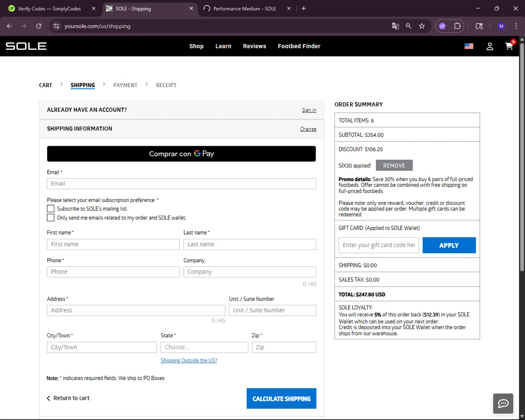Open the live chat bubble
Screen dimensions: 525x420
pyautogui.click(x=503, y=404)
